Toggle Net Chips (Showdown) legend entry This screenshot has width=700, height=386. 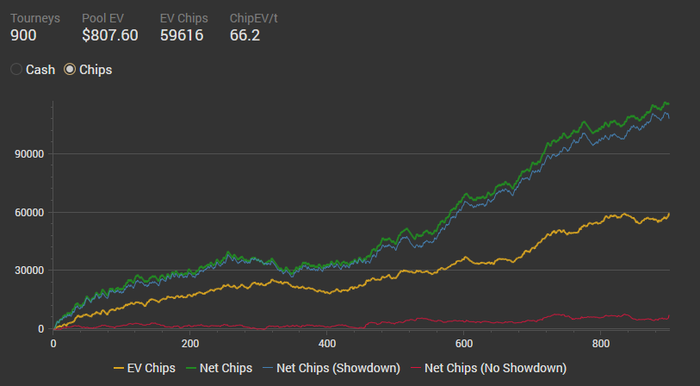[332, 368]
